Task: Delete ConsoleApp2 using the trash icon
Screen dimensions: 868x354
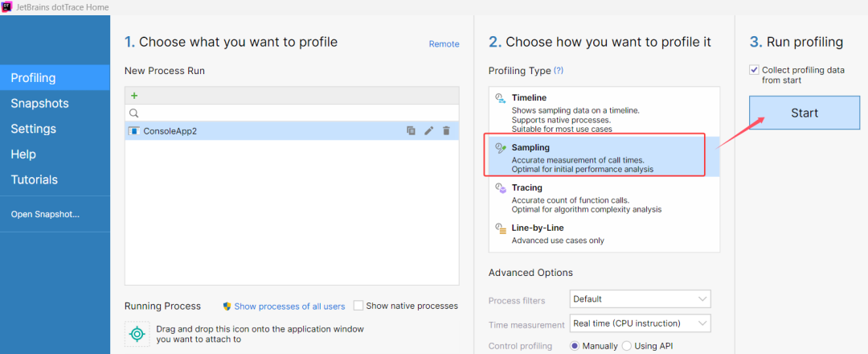Action: 446,131
